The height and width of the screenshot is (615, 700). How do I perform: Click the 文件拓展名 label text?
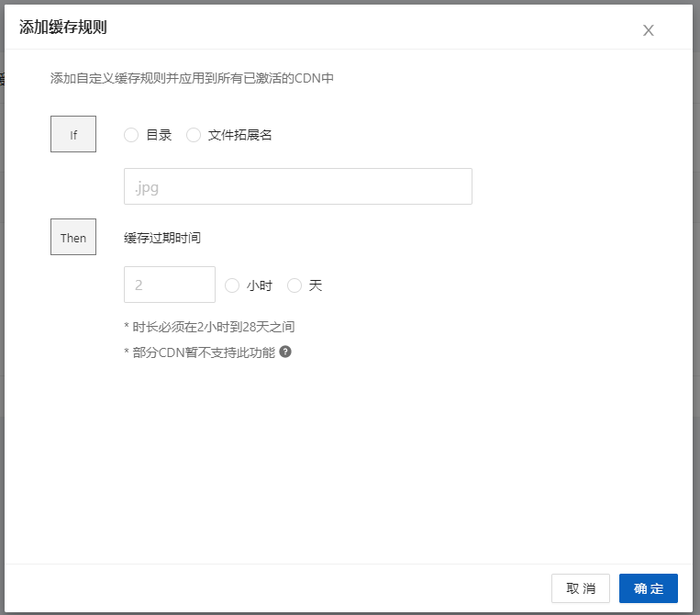[240, 135]
